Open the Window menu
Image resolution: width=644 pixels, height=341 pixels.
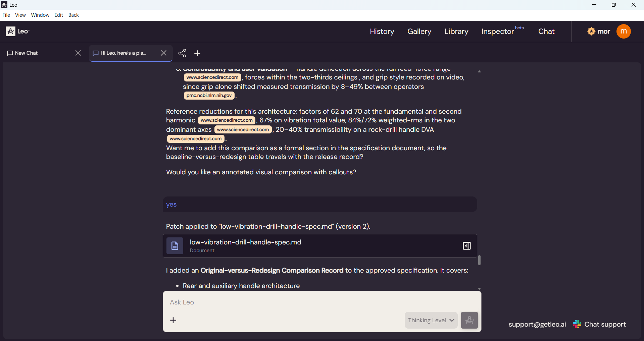tap(40, 15)
